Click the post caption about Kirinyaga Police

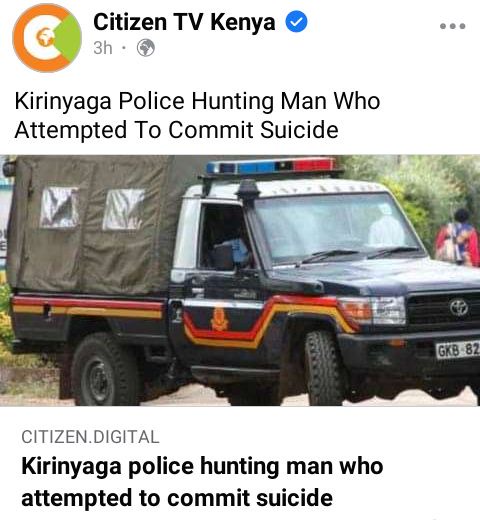pos(197,115)
